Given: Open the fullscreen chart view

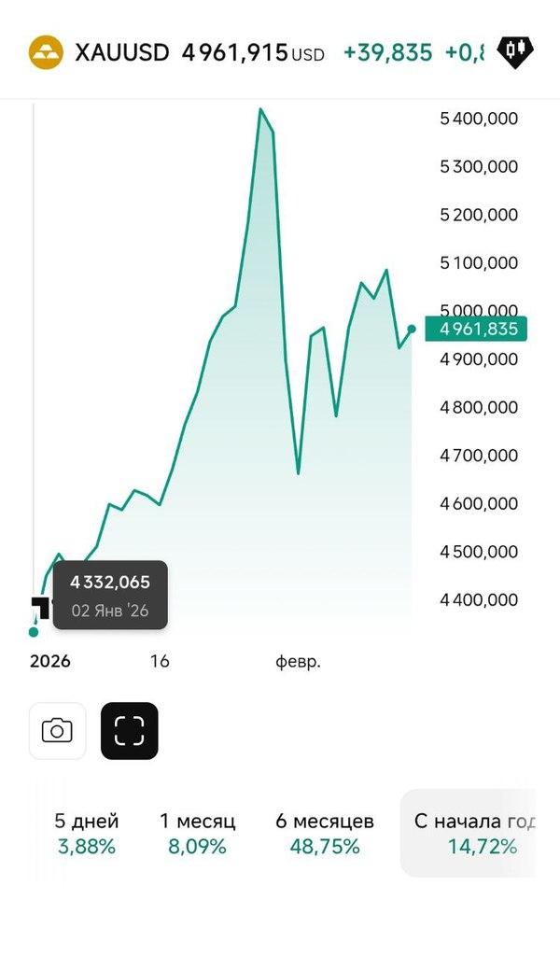Looking at the screenshot, I should tap(130, 730).
